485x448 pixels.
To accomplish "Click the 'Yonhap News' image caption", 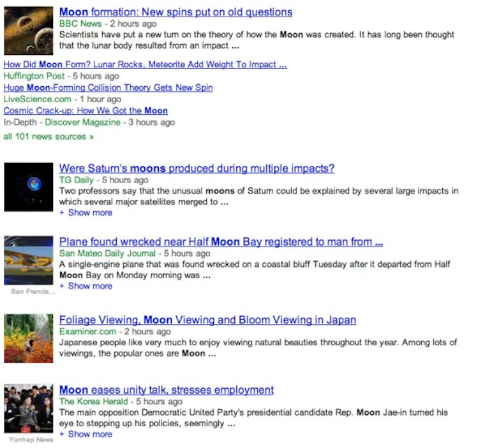I will click(31, 440).
